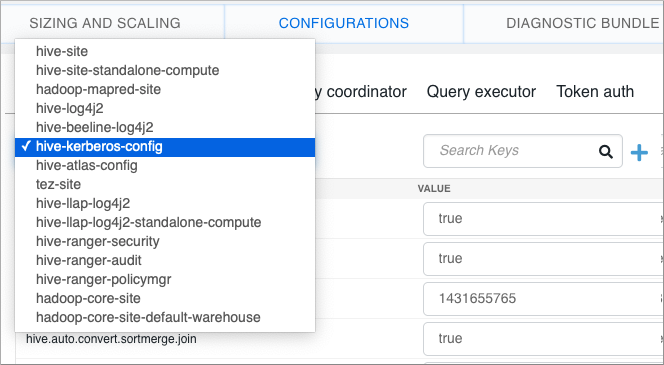Choose tez-site from the dropdown
This screenshot has width=664, height=365.
point(165,184)
